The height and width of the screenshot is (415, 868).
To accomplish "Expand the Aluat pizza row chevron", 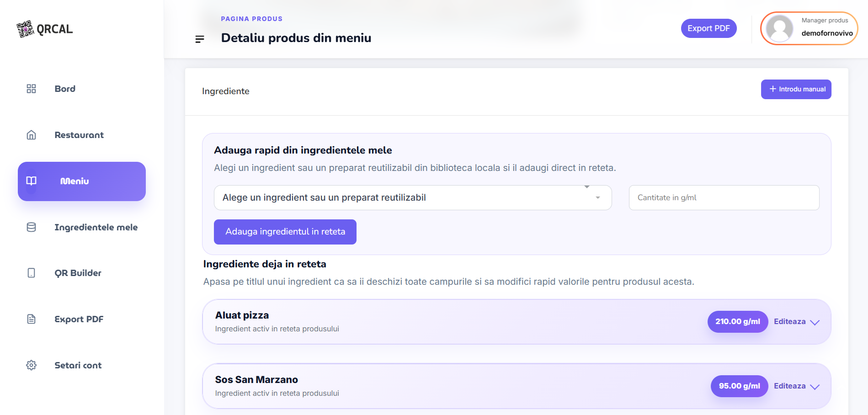I will [x=815, y=322].
